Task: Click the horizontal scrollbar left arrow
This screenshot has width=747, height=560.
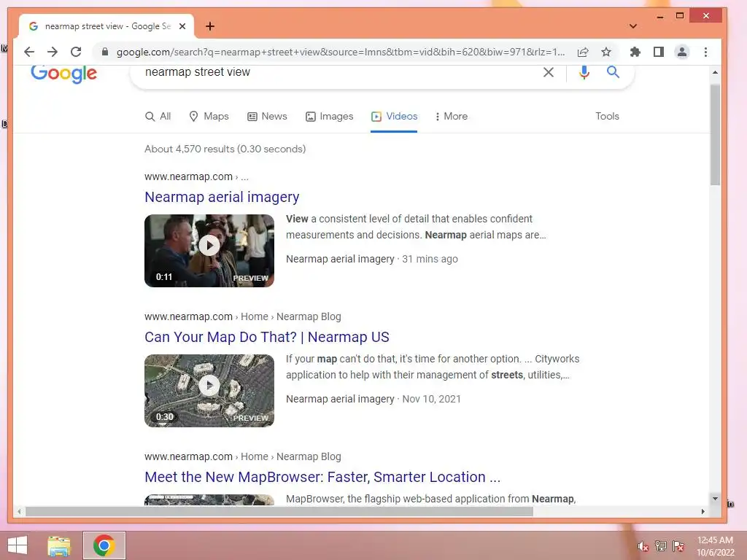Action: (19, 511)
